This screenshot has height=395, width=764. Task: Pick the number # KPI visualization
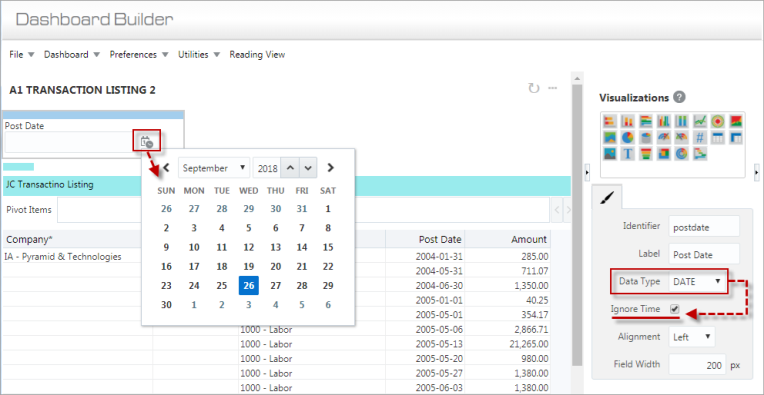(x=700, y=138)
